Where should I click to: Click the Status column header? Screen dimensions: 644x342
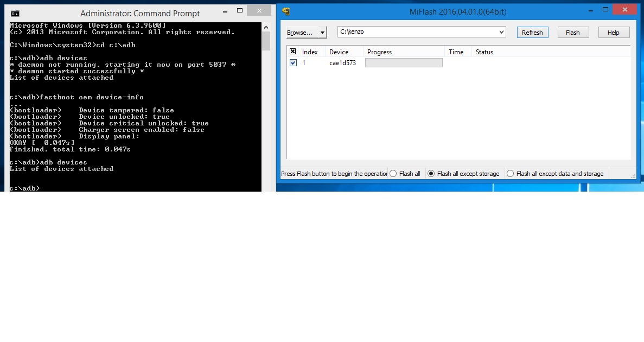pyautogui.click(x=484, y=52)
